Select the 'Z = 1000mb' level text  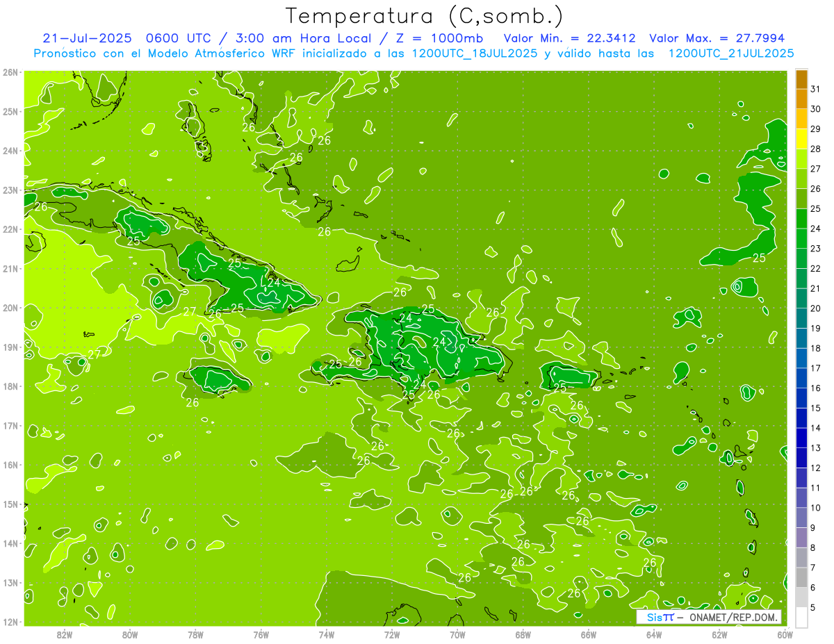437,38
